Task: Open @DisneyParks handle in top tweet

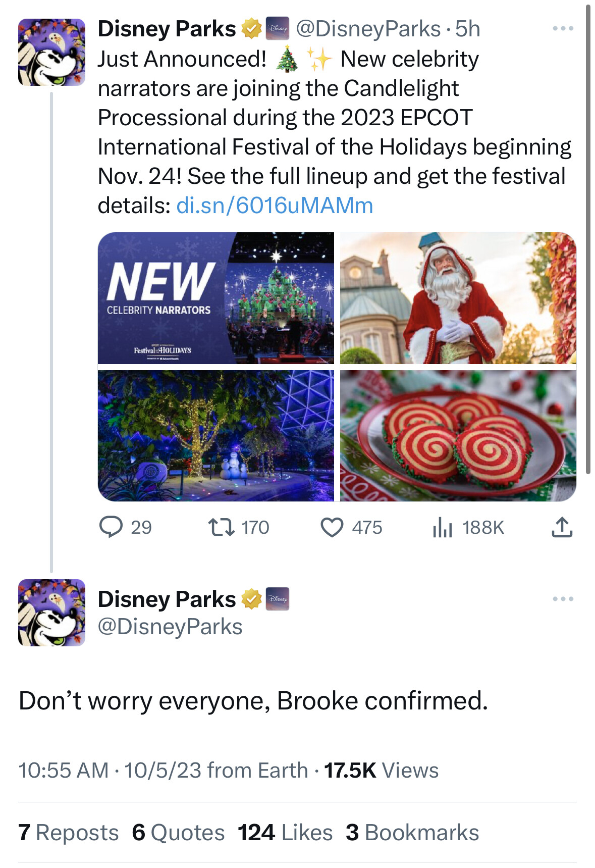Action: click(x=368, y=29)
